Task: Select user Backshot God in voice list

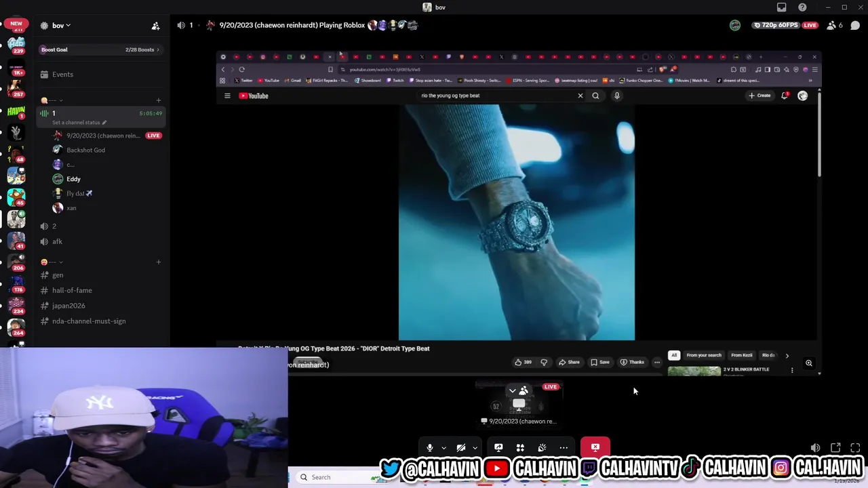Action: [85, 150]
